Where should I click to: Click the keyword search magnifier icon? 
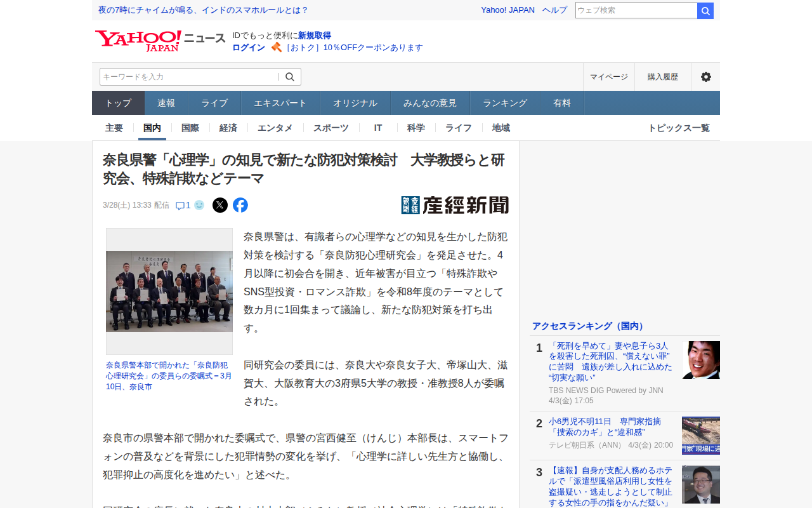290,77
